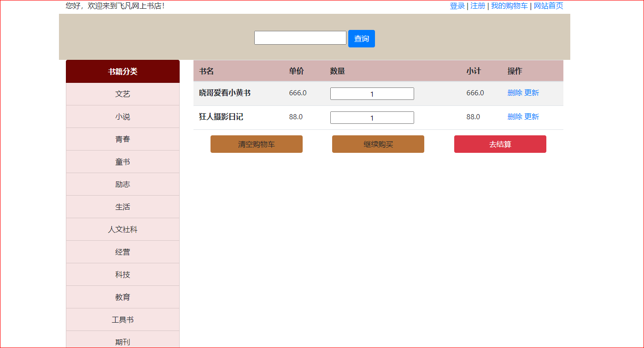Select the 童书 category

[x=123, y=162]
